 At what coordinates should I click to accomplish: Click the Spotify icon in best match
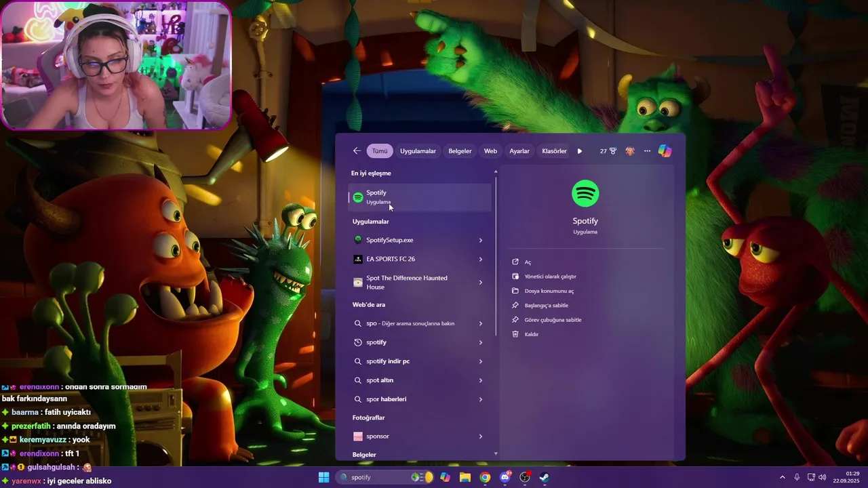(x=358, y=197)
